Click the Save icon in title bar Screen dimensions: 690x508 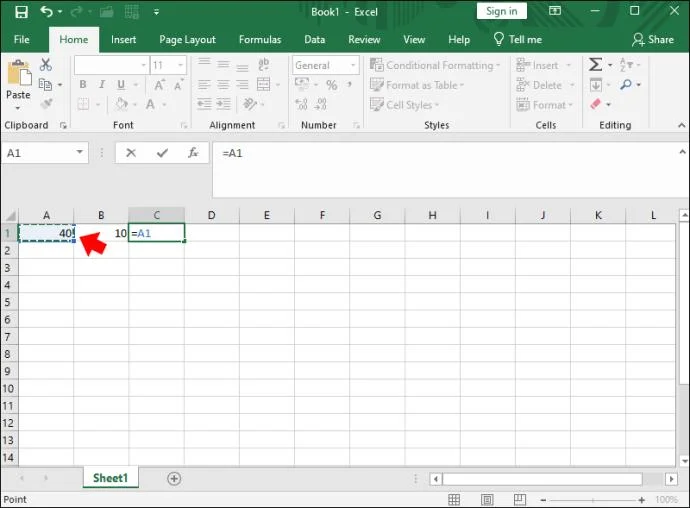21,12
